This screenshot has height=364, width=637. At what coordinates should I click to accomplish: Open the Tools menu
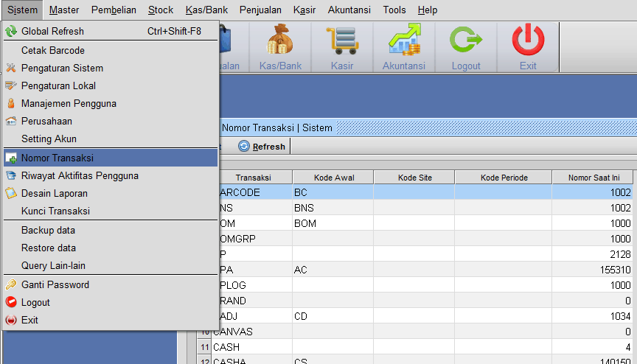click(394, 10)
